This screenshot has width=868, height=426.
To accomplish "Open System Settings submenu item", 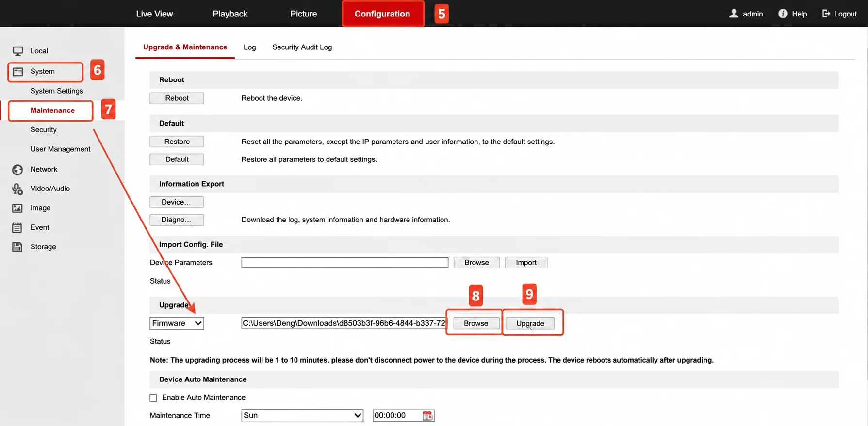I will coord(56,91).
